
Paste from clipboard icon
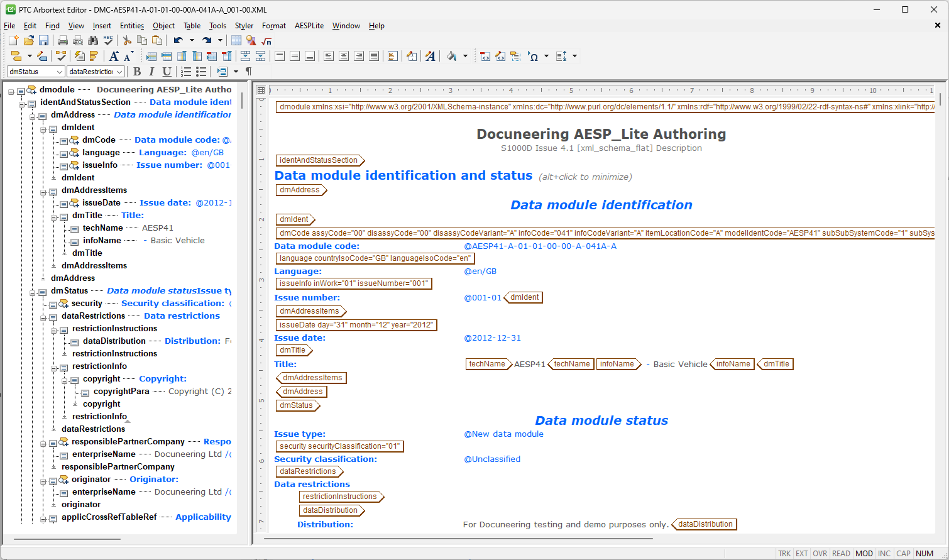tap(157, 40)
